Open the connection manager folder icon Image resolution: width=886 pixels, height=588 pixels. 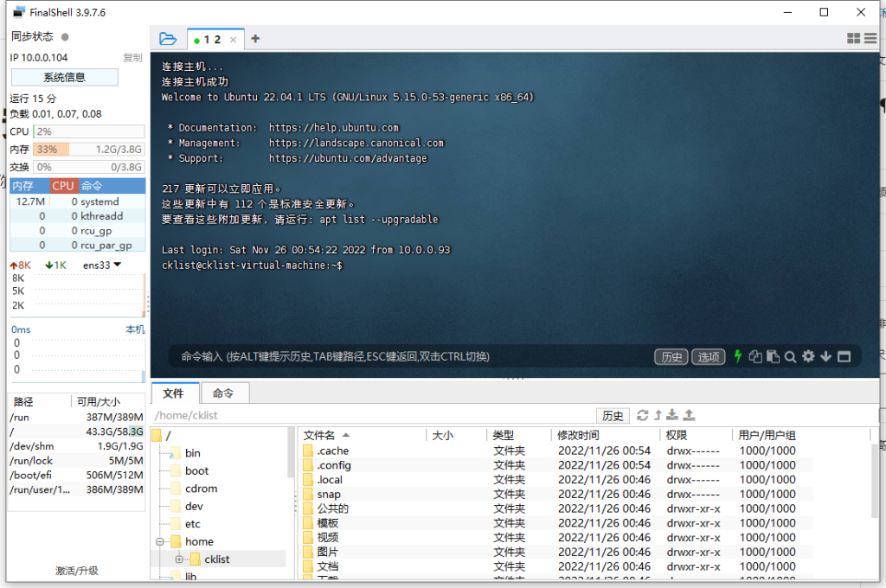[x=167, y=39]
